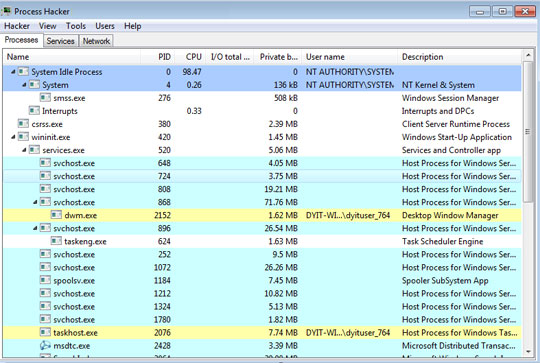Image resolution: width=540 pixels, height=363 pixels.
Task: Click the dwm.exe process icon
Action: coord(56,215)
